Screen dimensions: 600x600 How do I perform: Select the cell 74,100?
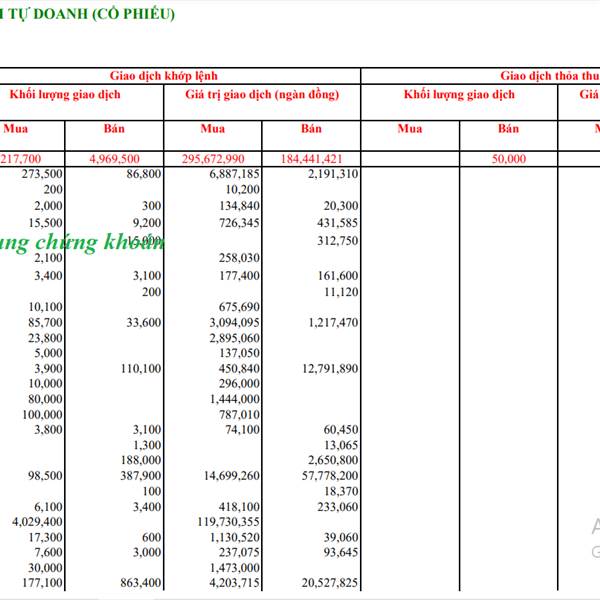tap(243, 429)
